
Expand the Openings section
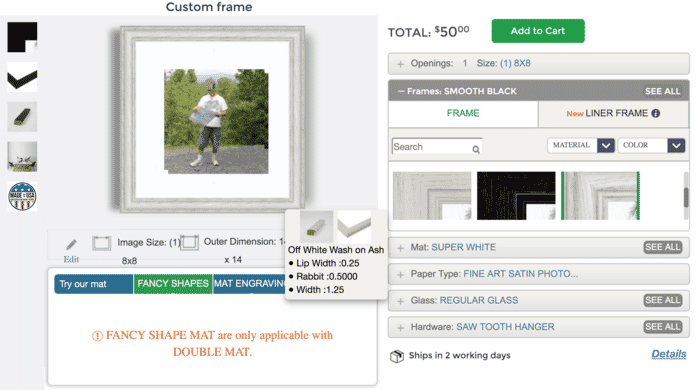538,63
